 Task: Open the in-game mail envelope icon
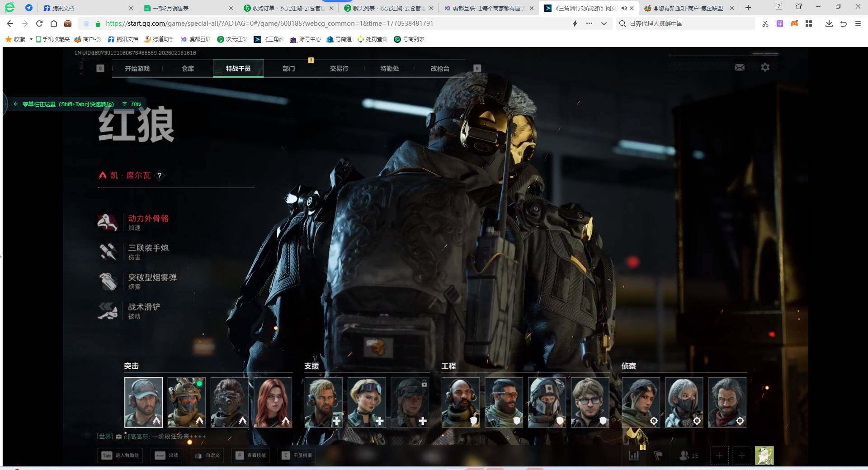pyautogui.click(x=739, y=67)
